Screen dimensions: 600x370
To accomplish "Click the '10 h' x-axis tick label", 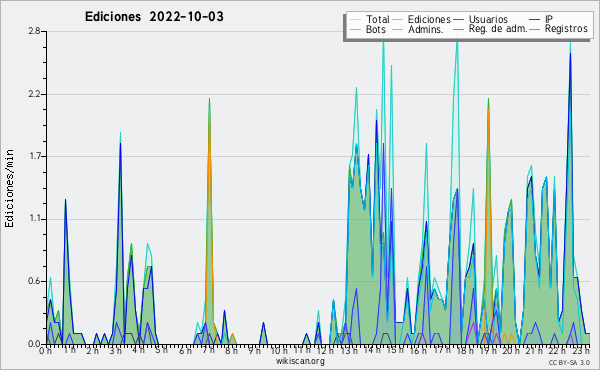I will coord(279,350).
